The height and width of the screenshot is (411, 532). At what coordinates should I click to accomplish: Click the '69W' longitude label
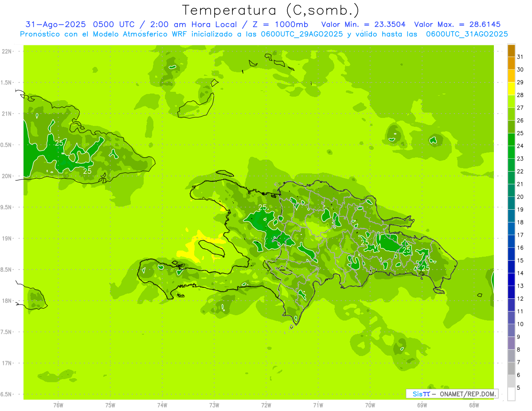(x=422, y=405)
